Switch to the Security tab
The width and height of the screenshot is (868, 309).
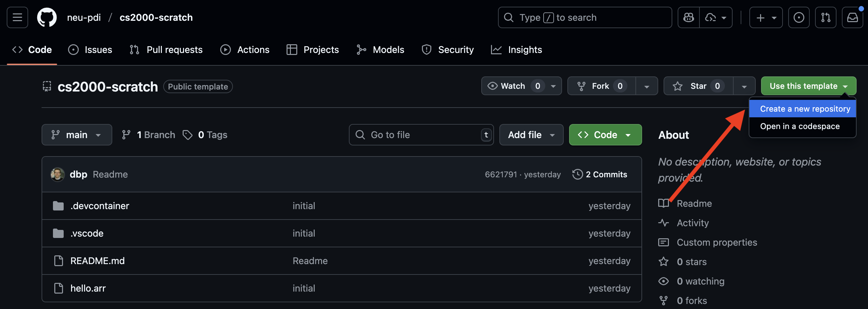pos(448,50)
